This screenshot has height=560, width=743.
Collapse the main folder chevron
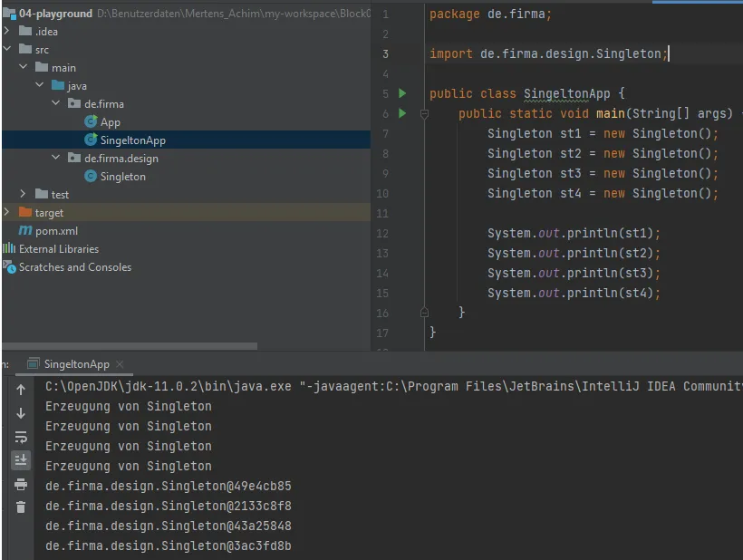click(x=24, y=67)
